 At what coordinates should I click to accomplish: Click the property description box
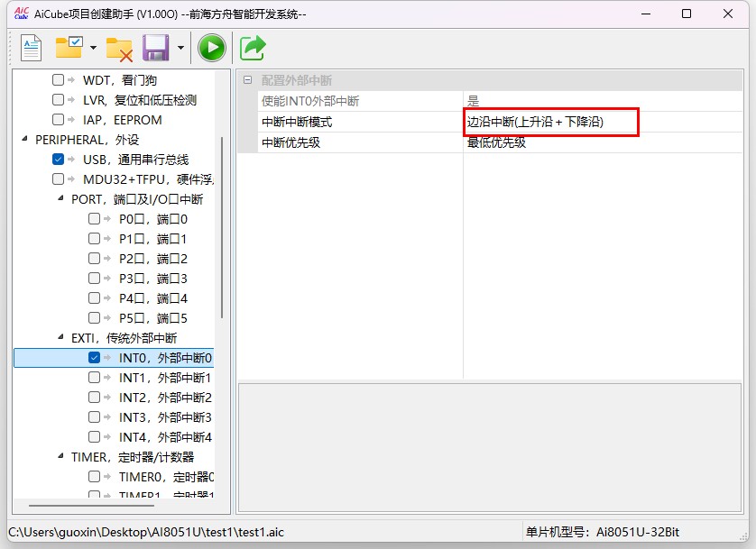(489, 447)
